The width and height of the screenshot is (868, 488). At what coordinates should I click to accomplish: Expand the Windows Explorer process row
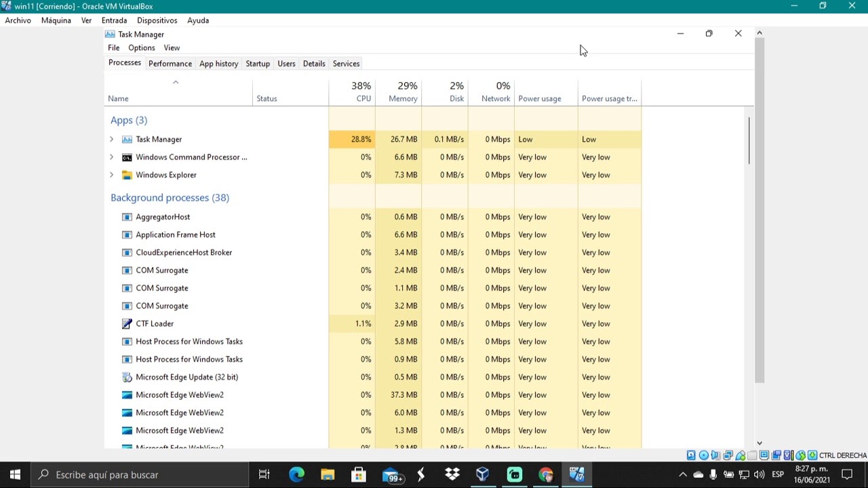click(x=111, y=175)
